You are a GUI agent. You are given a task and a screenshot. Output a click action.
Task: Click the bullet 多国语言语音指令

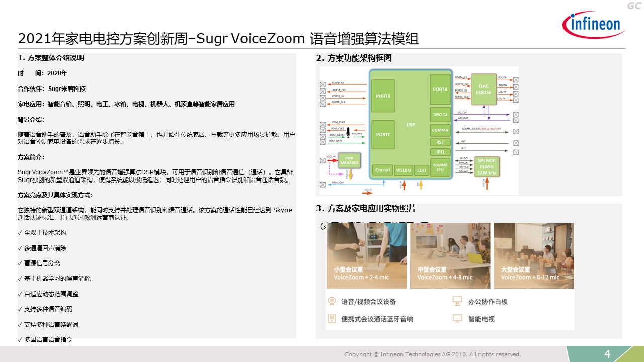click(x=45, y=339)
